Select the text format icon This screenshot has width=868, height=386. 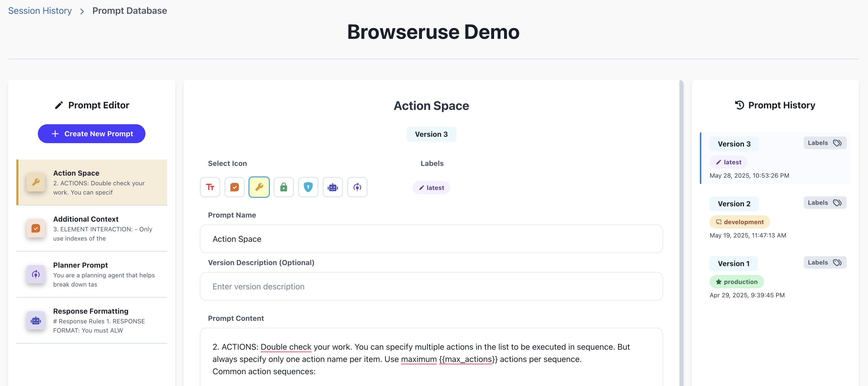(x=210, y=187)
